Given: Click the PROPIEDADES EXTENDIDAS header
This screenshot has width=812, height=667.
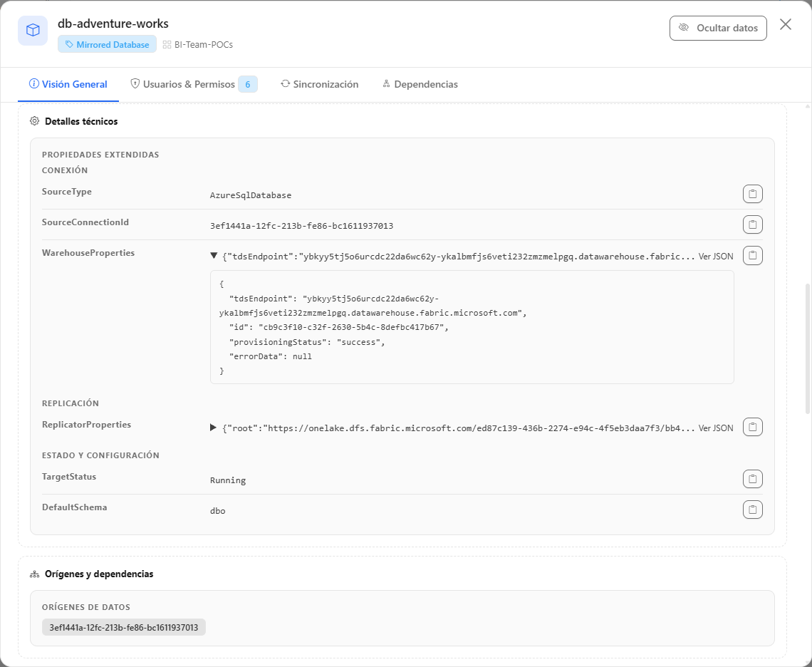Looking at the screenshot, I should click(x=100, y=155).
